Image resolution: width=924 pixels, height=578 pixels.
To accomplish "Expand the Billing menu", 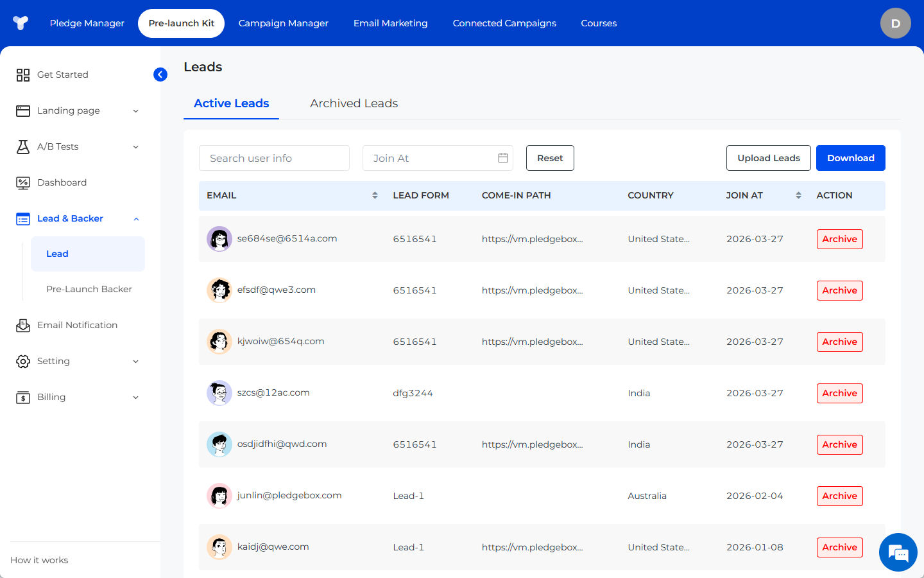I will click(x=135, y=397).
